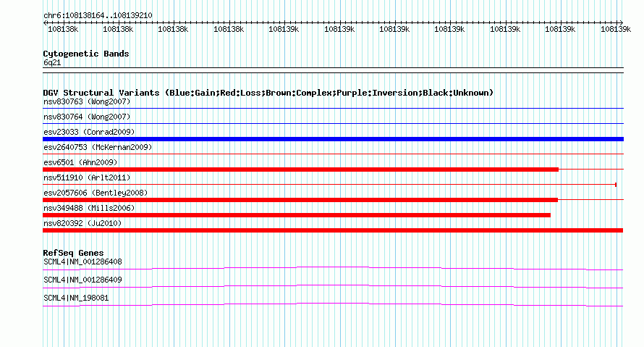Viewport: 644px width, 347px height.
Task: Click the SCML4|NM_001286408 transcript label
Action: [x=82, y=262]
